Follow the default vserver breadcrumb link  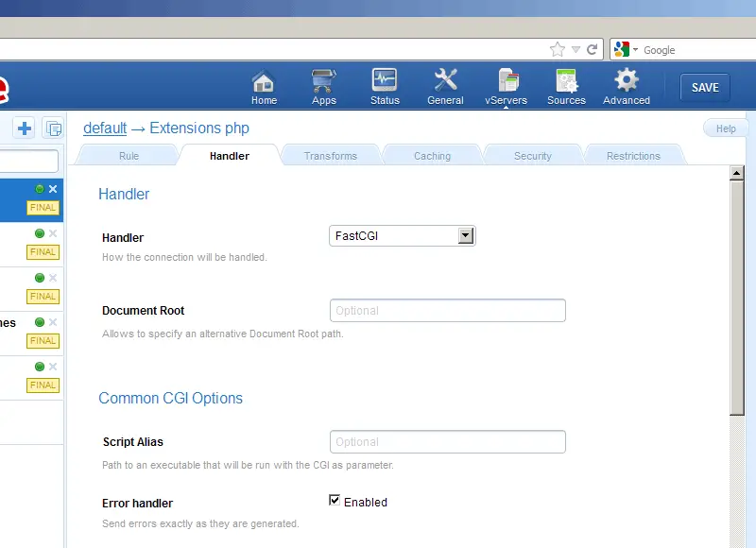[105, 128]
